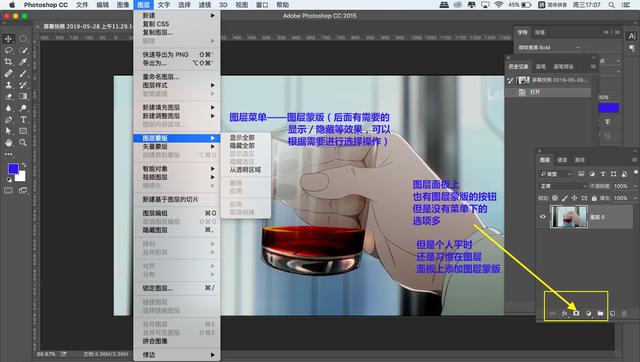The height and width of the screenshot is (362, 640).
Task: Select the Rectangle shape tool
Action: [x=23, y=131]
